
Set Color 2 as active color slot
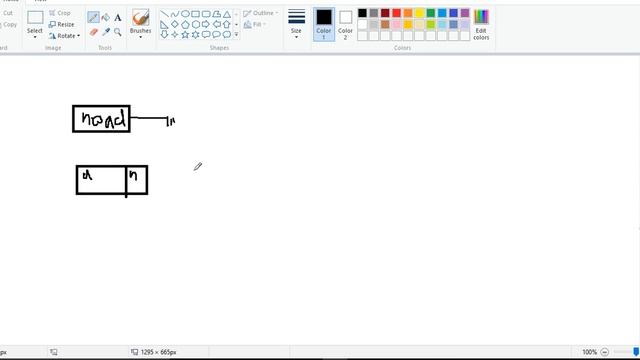(345, 24)
